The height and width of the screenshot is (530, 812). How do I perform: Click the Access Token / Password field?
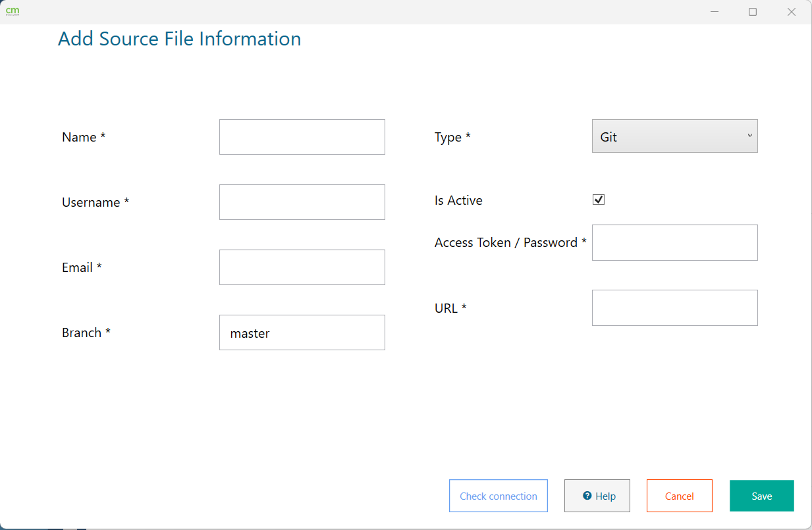(674, 242)
